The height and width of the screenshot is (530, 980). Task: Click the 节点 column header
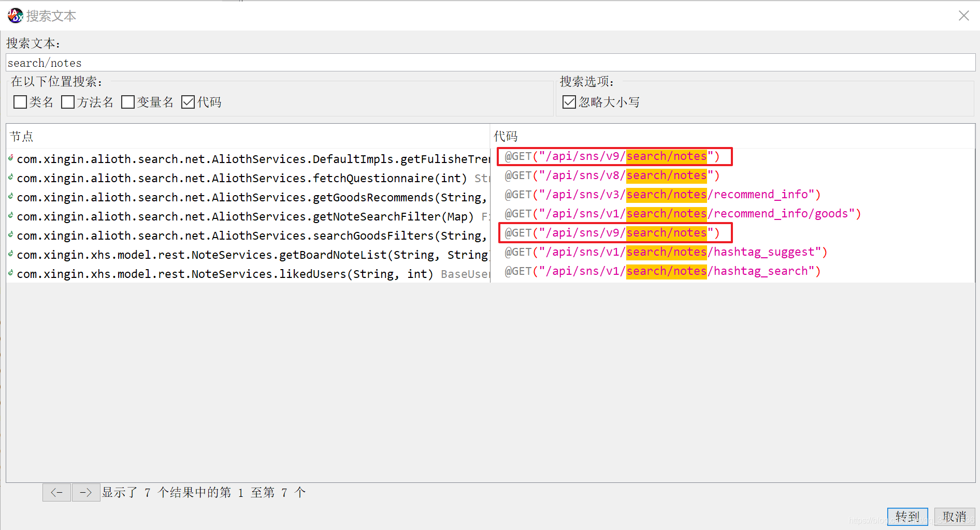pos(248,136)
